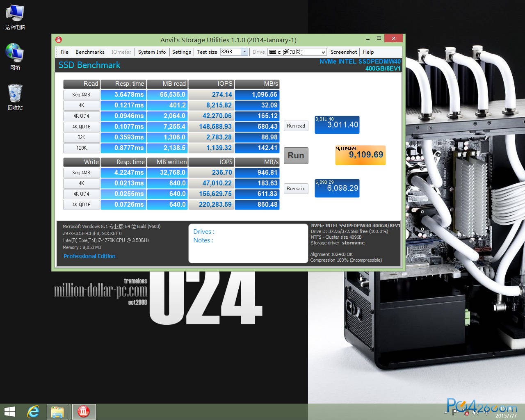Click the total score 9,109.69 box
525x420 pixels.
point(360,155)
